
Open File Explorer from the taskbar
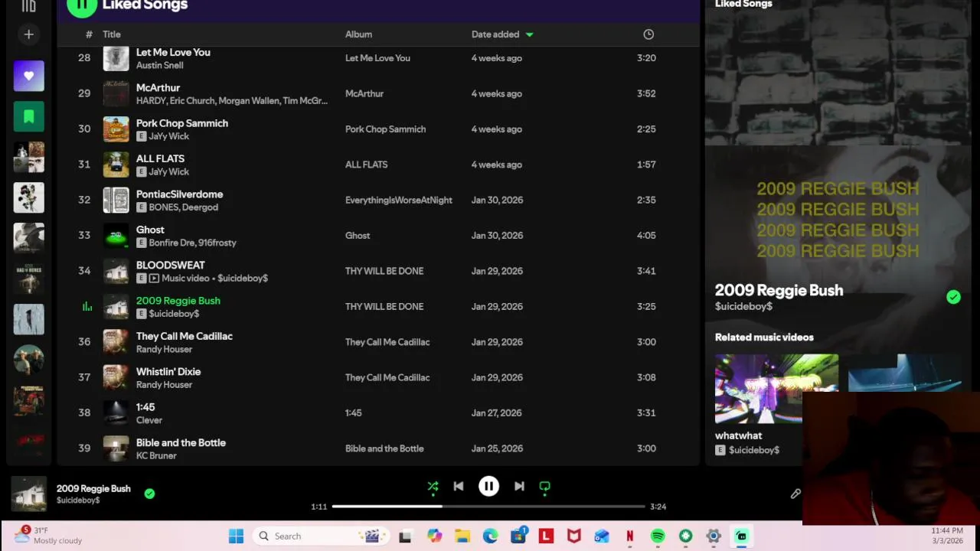[462, 536]
